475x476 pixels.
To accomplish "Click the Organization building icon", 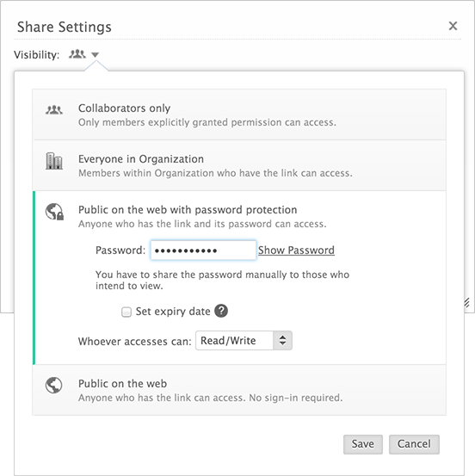I will (54, 161).
